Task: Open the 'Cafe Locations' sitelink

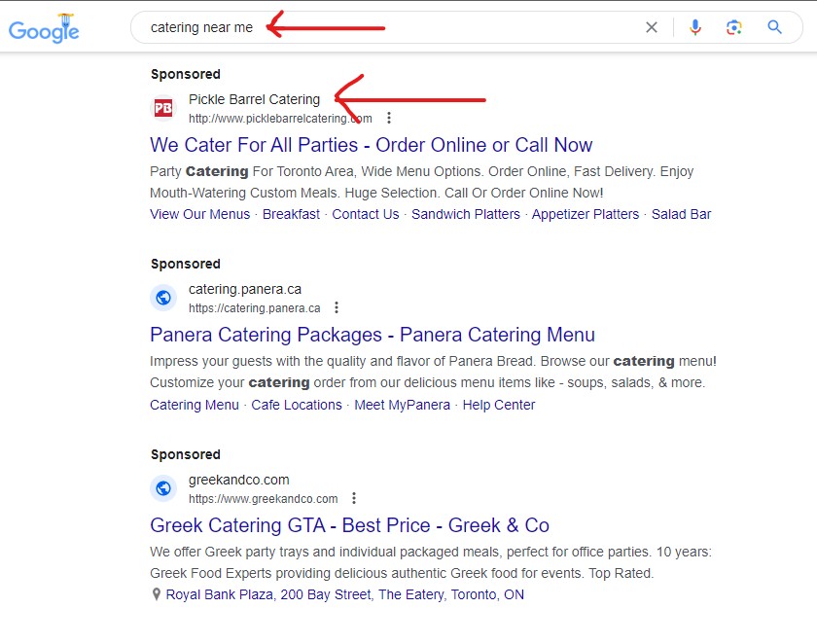Action: 297,405
